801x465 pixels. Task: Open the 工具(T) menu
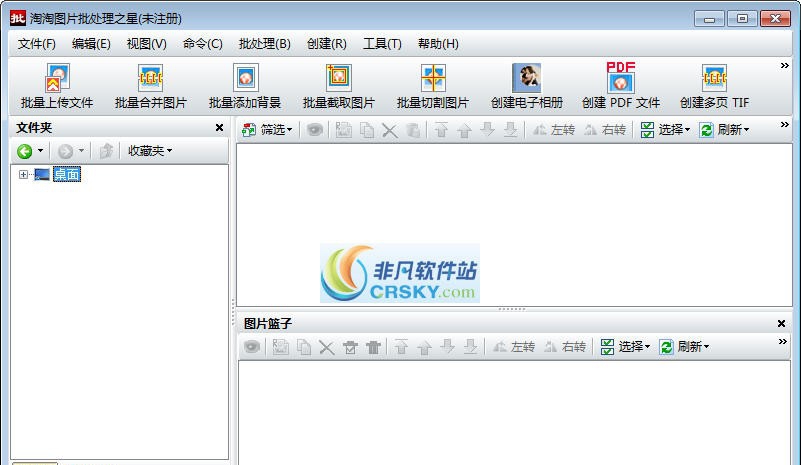point(382,44)
